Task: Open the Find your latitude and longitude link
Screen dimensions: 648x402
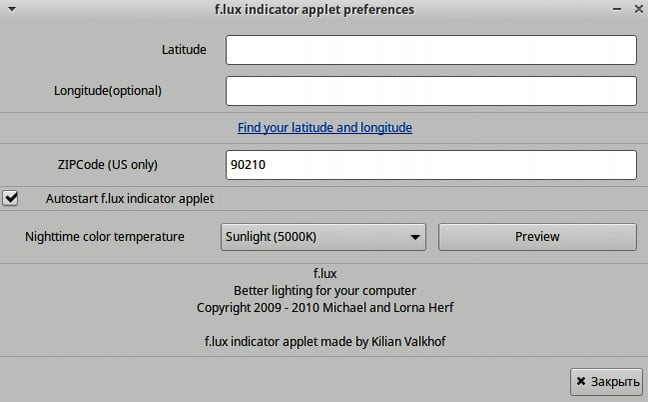Action: coord(325,127)
